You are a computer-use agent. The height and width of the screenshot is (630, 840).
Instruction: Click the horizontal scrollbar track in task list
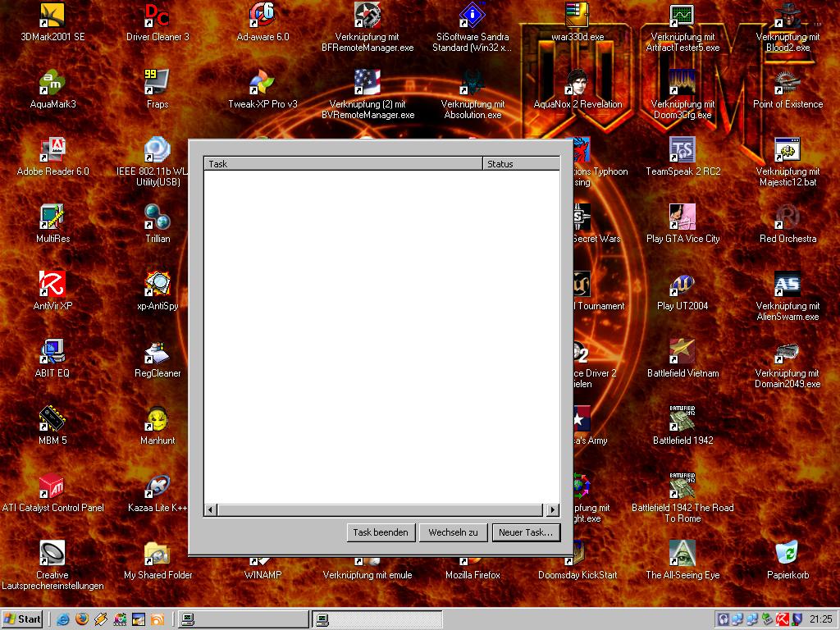click(x=381, y=510)
